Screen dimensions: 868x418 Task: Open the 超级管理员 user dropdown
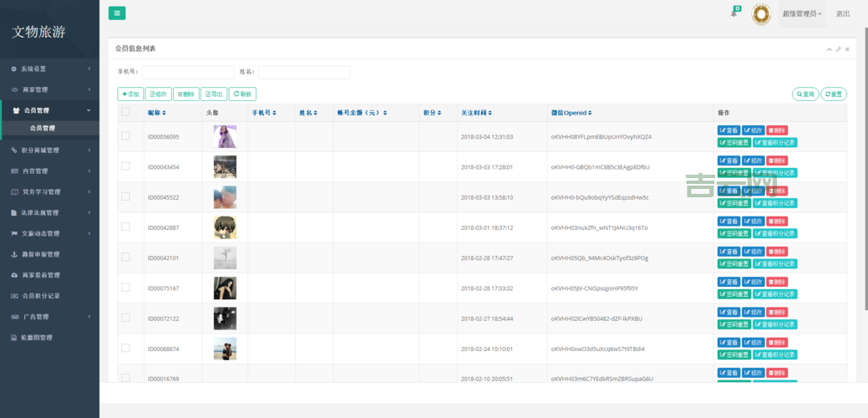pos(802,13)
